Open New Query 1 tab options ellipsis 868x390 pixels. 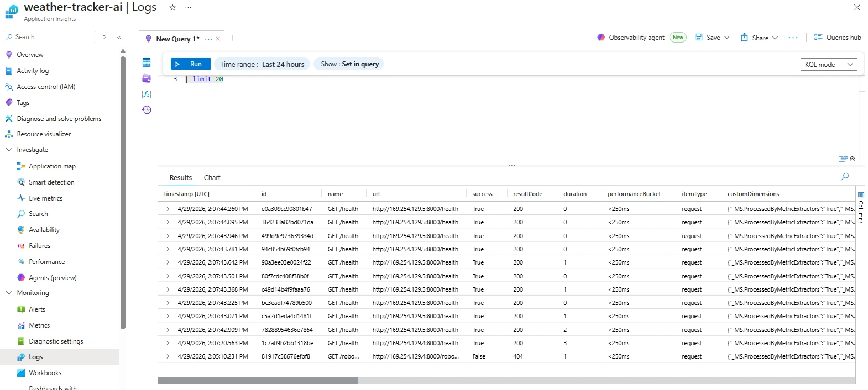[x=208, y=39]
